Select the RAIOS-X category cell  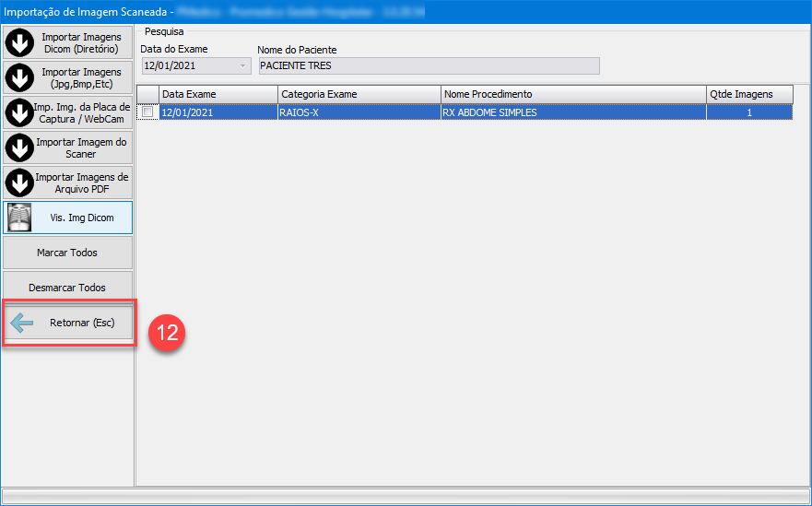point(359,112)
